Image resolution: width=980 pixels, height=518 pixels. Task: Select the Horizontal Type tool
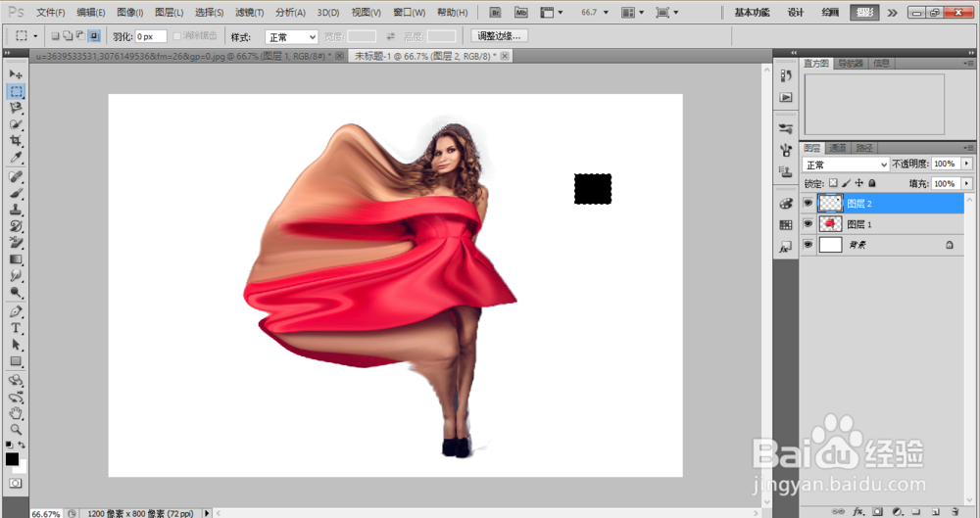(x=16, y=328)
